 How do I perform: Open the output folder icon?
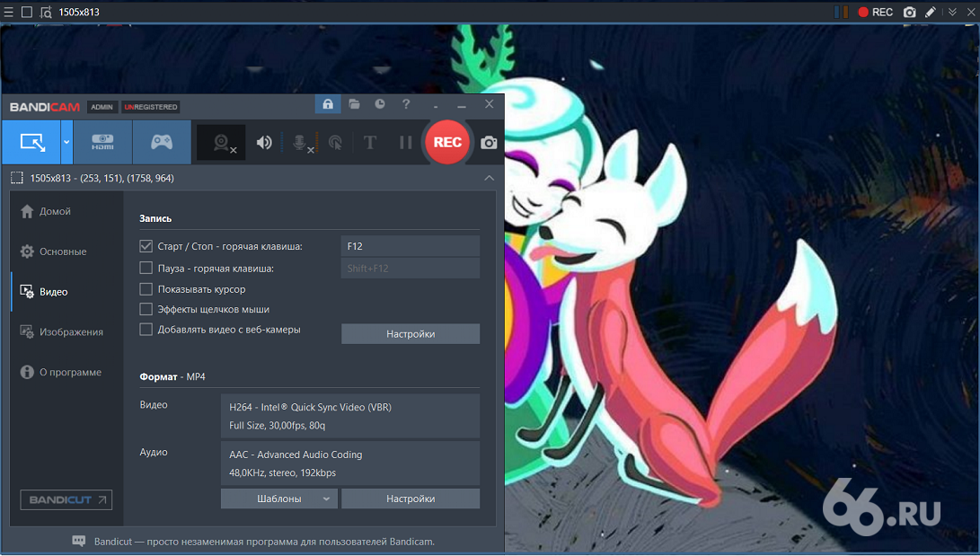point(355,104)
